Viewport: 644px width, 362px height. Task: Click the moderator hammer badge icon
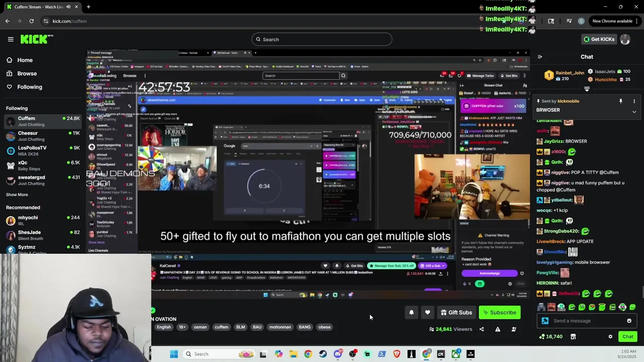pyautogui.click(x=545, y=321)
